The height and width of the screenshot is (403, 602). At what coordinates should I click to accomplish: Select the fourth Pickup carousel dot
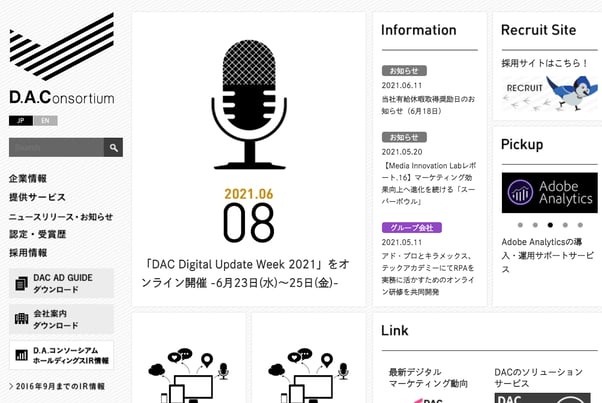point(565,225)
